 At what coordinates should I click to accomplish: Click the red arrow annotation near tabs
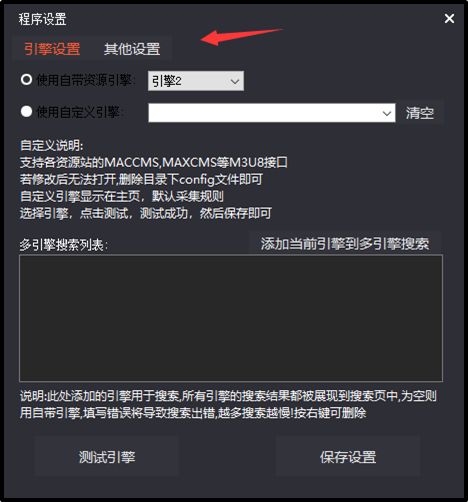coord(241,36)
